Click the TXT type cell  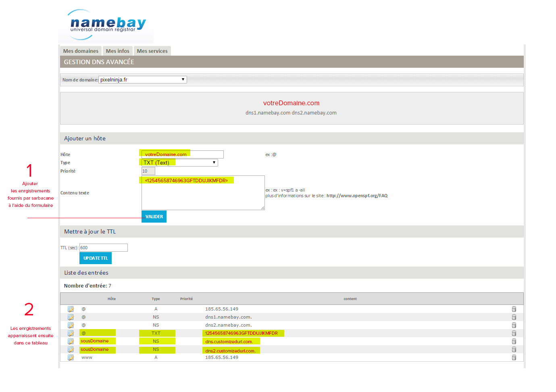[x=157, y=333]
